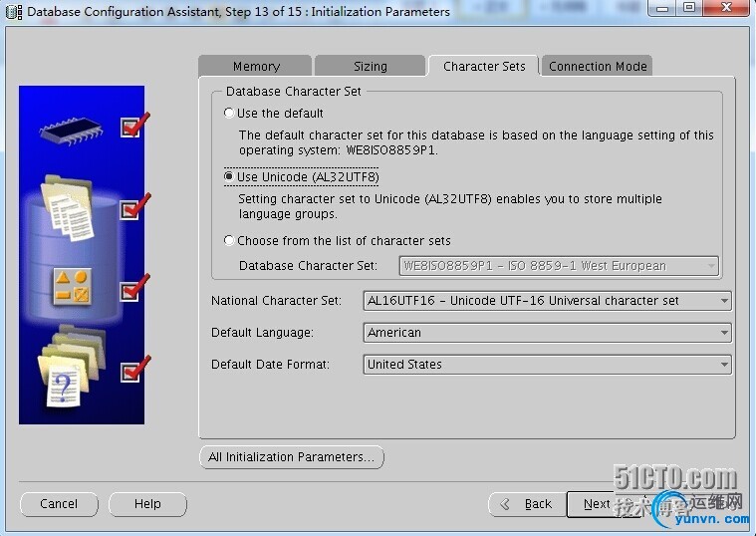
Task: Switch to the Sizing tab
Action: click(370, 66)
